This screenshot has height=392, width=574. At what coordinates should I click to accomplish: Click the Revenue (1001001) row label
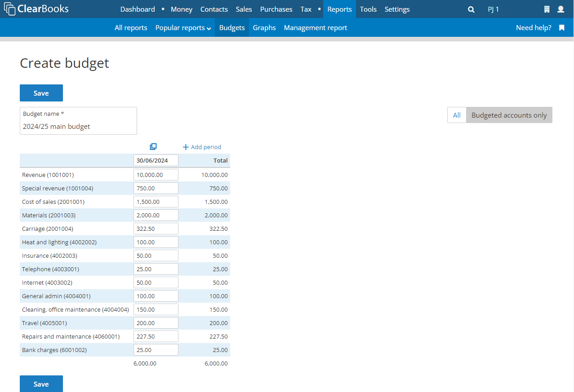[x=48, y=175]
